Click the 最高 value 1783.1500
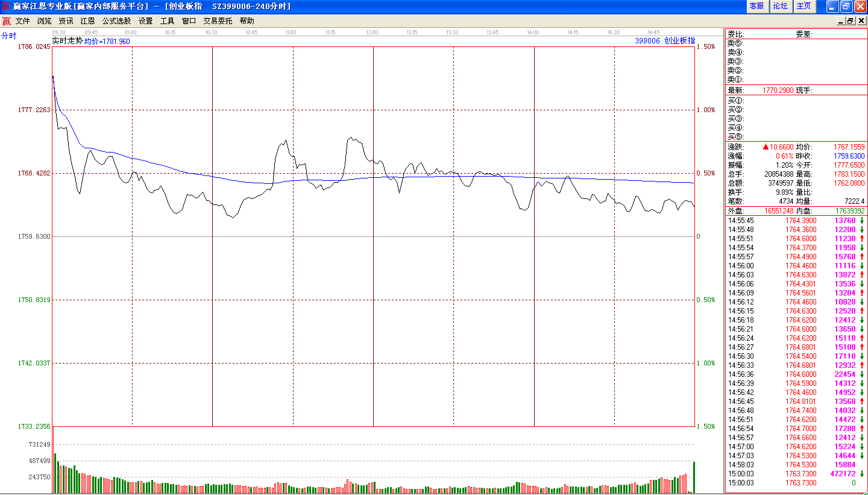Image resolution: width=868 pixels, height=495 pixels. [849, 174]
